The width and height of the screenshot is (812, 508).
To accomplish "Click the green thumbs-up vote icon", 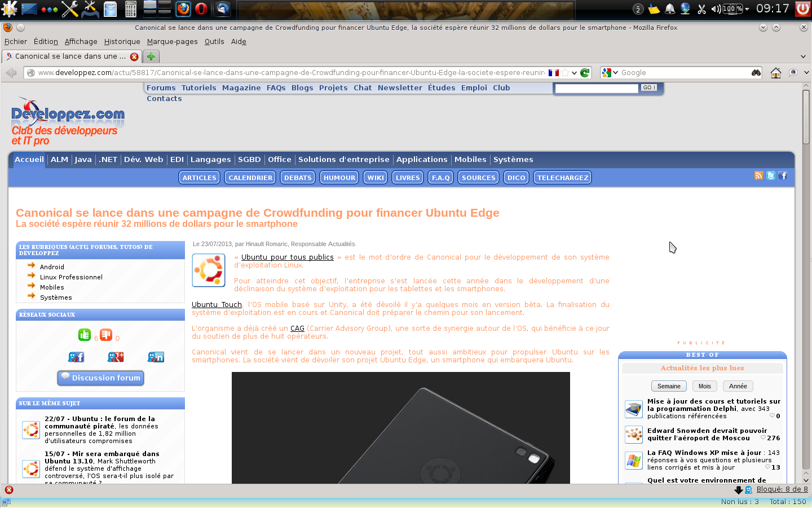I will (x=85, y=335).
